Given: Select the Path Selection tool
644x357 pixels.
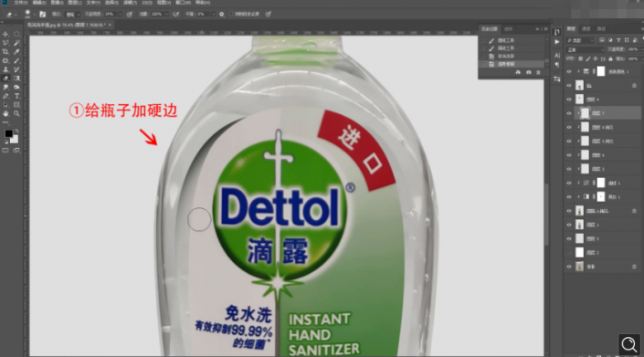Looking at the screenshot, I should [5, 105].
